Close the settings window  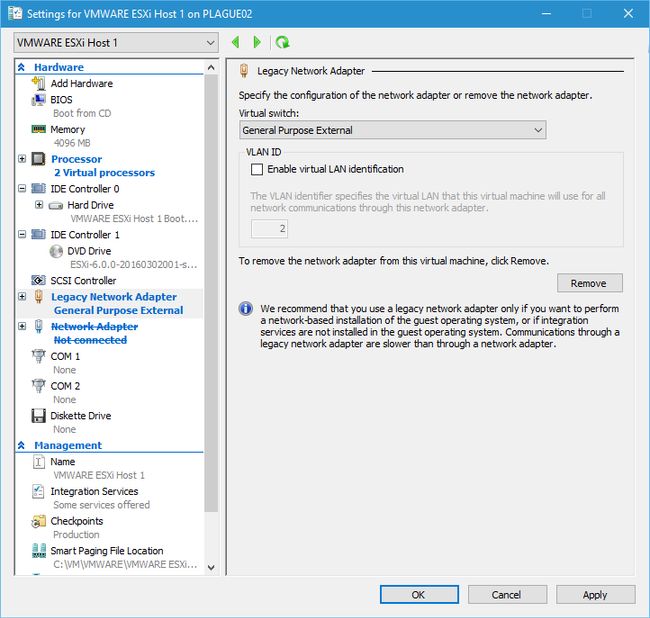tap(628, 13)
